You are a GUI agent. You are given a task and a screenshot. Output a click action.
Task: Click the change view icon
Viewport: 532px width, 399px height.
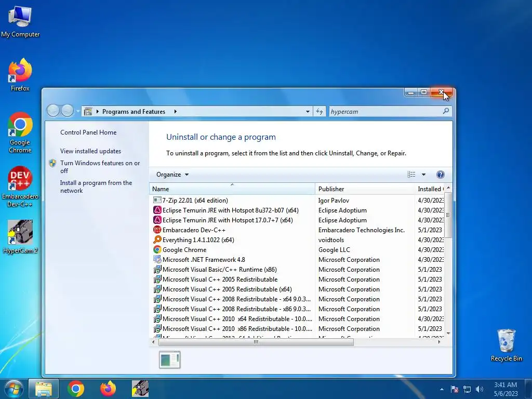(x=411, y=175)
